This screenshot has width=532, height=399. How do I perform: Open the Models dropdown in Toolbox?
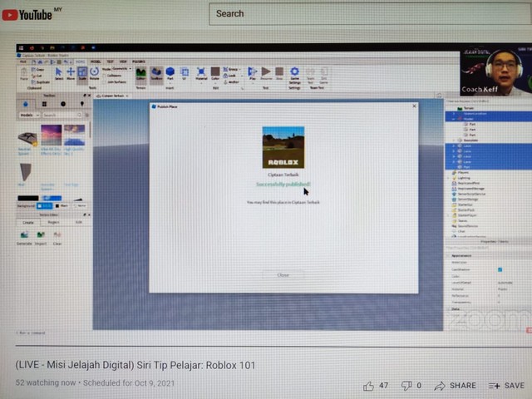30,115
